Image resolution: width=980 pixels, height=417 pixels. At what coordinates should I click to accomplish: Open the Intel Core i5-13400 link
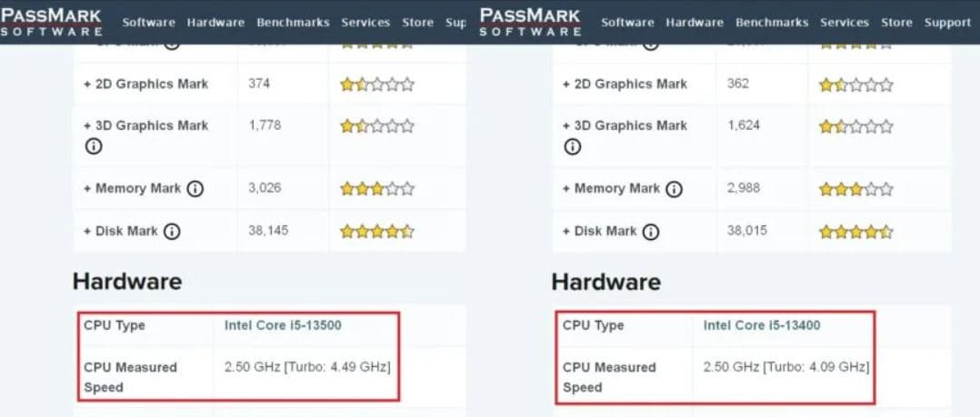(x=762, y=325)
